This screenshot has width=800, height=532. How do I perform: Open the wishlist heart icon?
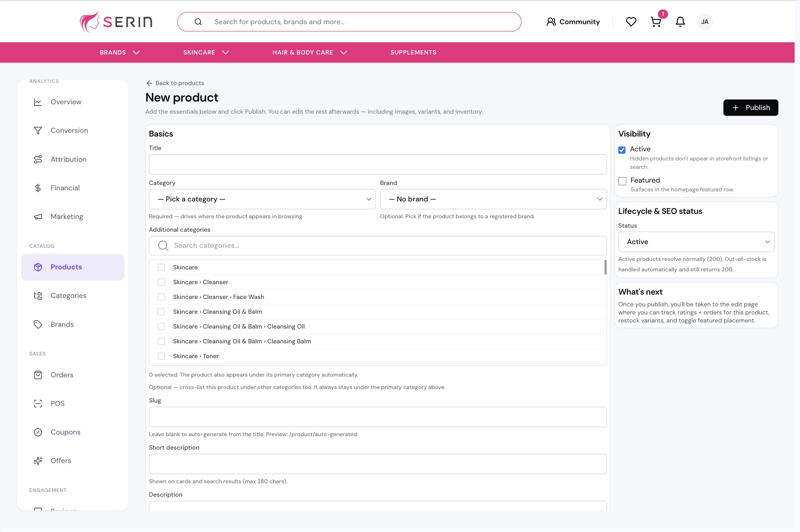pyautogui.click(x=631, y=22)
